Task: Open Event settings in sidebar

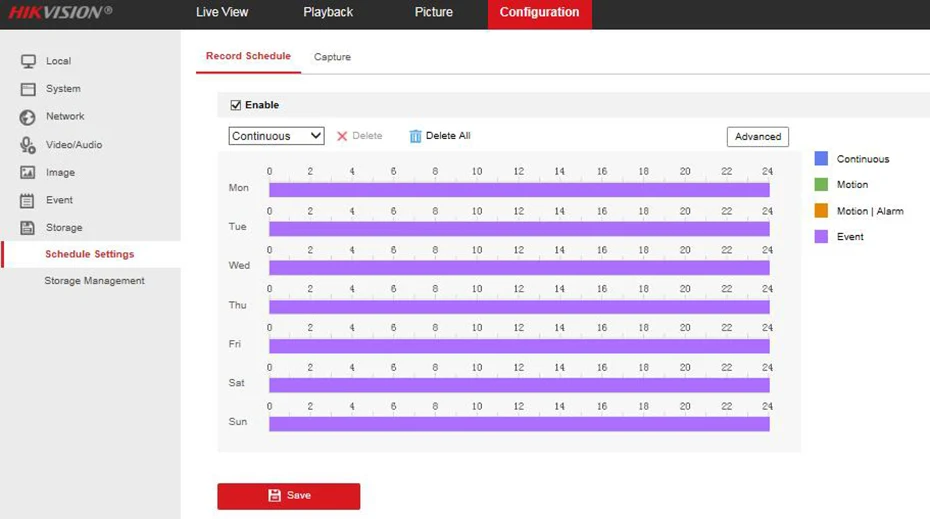Action: coord(59,200)
